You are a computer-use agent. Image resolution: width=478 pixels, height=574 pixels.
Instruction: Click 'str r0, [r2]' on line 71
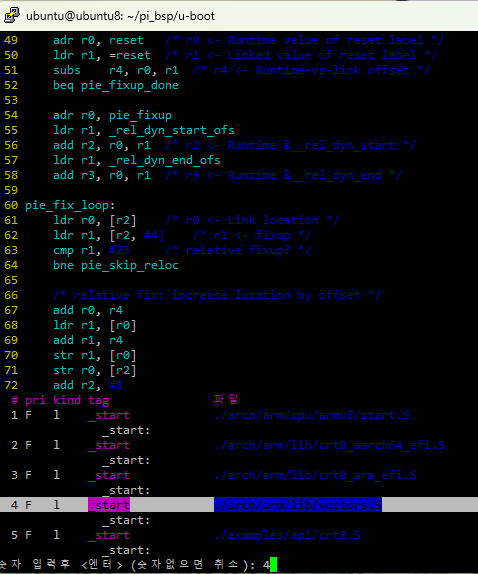95,370
